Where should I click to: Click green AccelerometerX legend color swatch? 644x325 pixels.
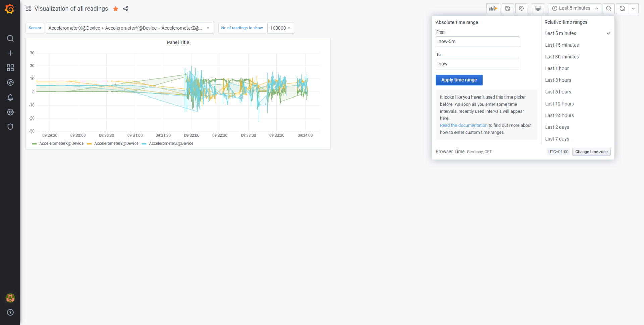coord(34,144)
